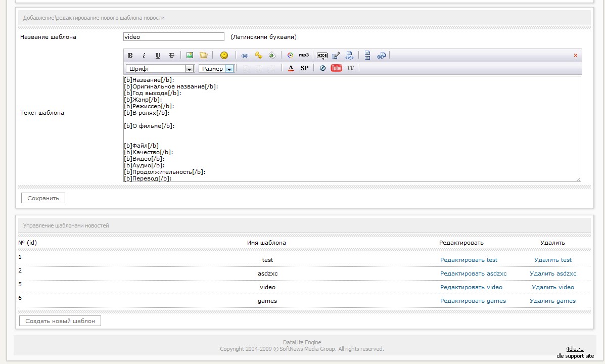Click the '[b]Режиссер[/b]:' line in template
Image resolution: width=605 pixels, height=364 pixels.
tap(149, 106)
